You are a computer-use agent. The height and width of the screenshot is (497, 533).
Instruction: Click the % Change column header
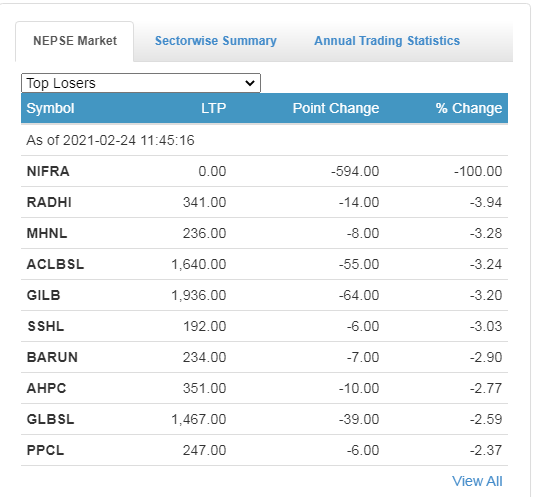[x=469, y=108]
